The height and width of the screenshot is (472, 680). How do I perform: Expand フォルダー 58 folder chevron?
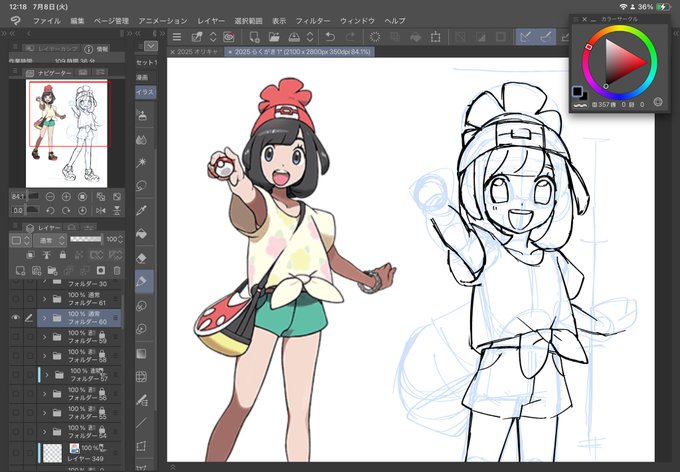coord(44,356)
